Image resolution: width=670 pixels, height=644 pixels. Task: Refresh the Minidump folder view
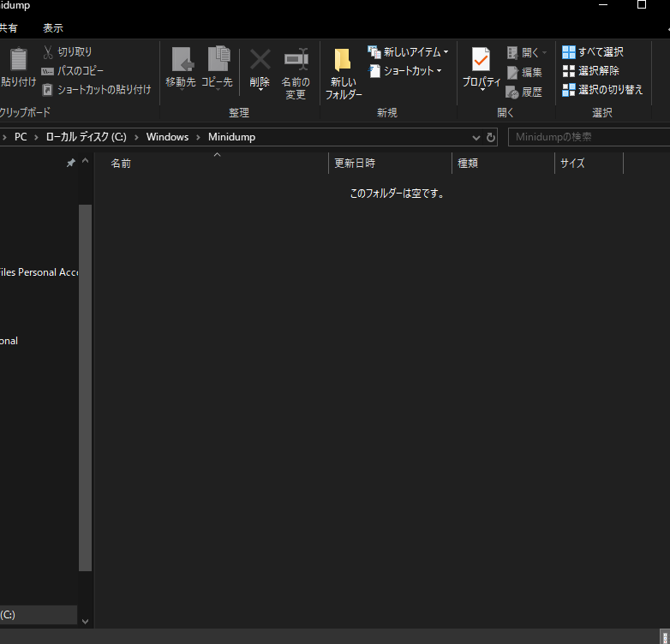491,138
